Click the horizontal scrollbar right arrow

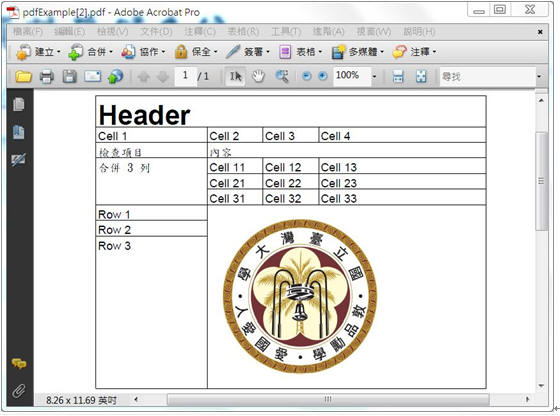coord(528,399)
